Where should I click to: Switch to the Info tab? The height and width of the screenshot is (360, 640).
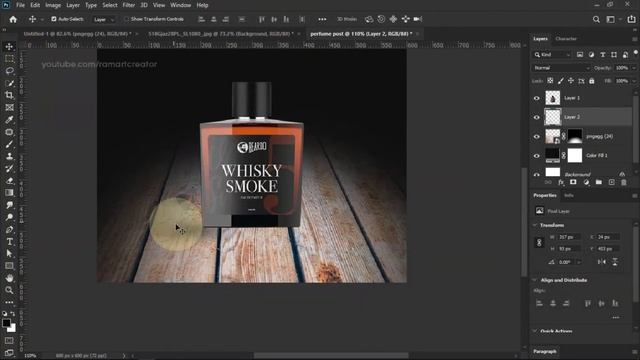tap(569, 196)
